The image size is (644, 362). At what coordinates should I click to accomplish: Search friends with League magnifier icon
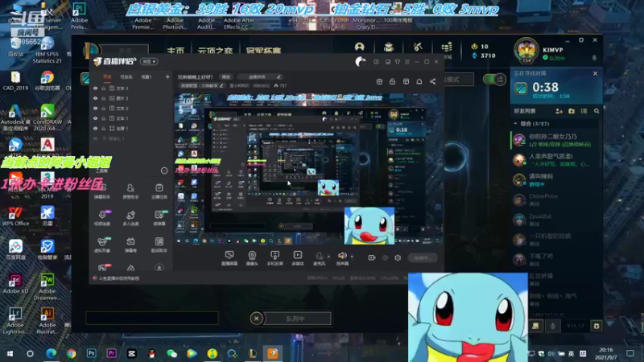(x=597, y=111)
